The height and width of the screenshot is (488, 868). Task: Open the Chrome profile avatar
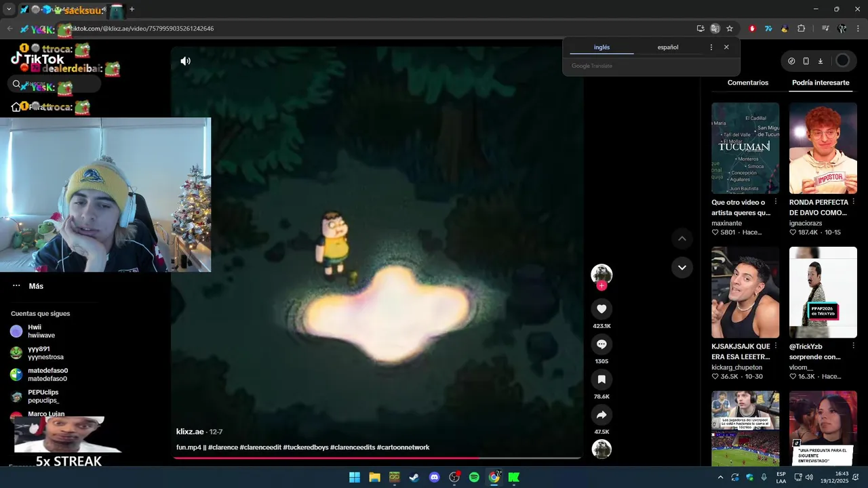tap(842, 28)
